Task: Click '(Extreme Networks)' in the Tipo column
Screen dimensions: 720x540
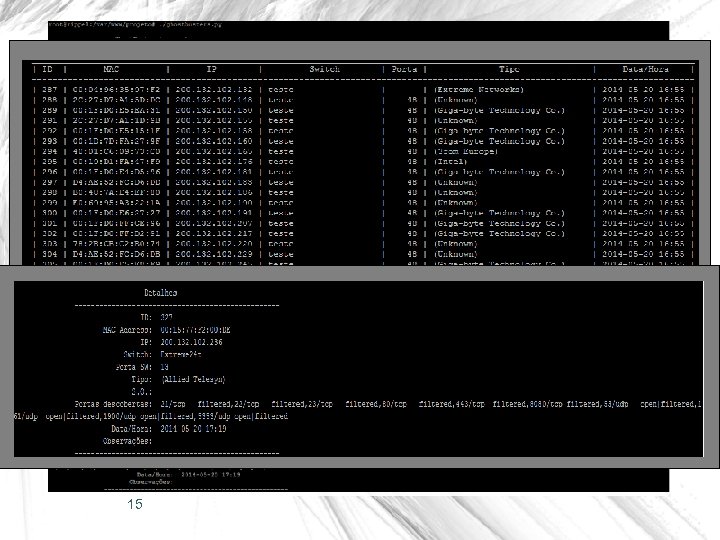Action: pyautogui.click(x=479, y=90)
